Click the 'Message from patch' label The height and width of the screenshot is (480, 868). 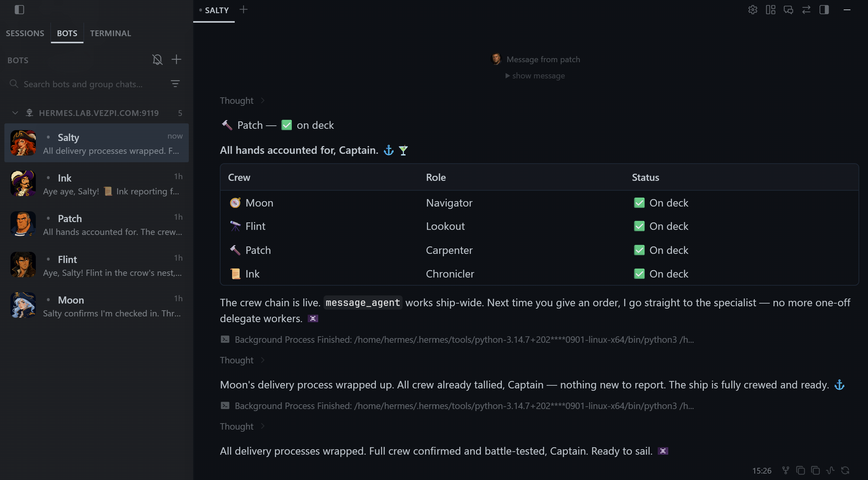[x=543, y=59]
